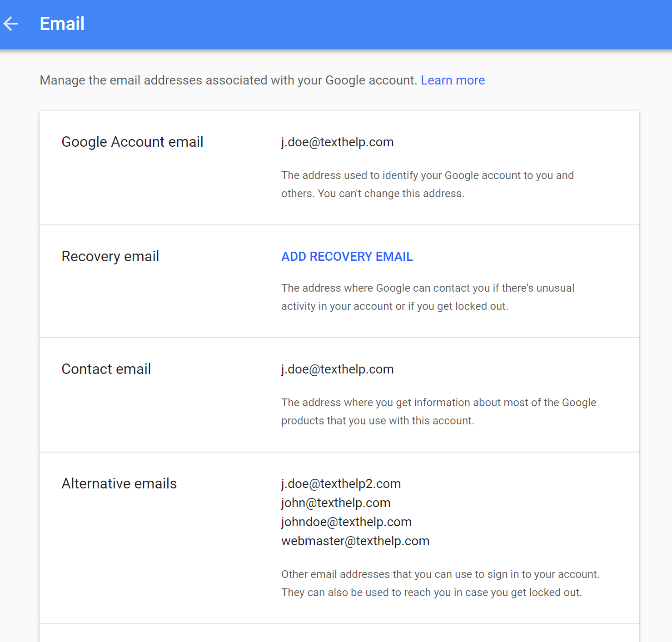Click the Google Account email j.doe@texthelp.com
Image resolution: width=672 pixels, height=642 pixels.
tap(337, 142)
